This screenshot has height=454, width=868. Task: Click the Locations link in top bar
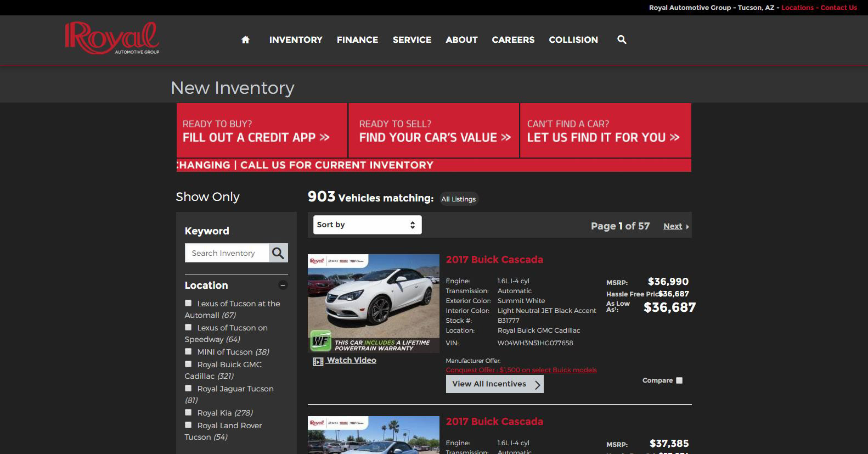point(797,8)
